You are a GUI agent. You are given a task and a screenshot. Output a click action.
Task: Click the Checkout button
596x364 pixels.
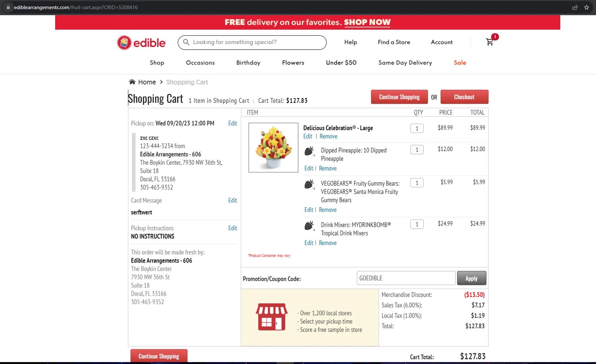click(464, 97)
